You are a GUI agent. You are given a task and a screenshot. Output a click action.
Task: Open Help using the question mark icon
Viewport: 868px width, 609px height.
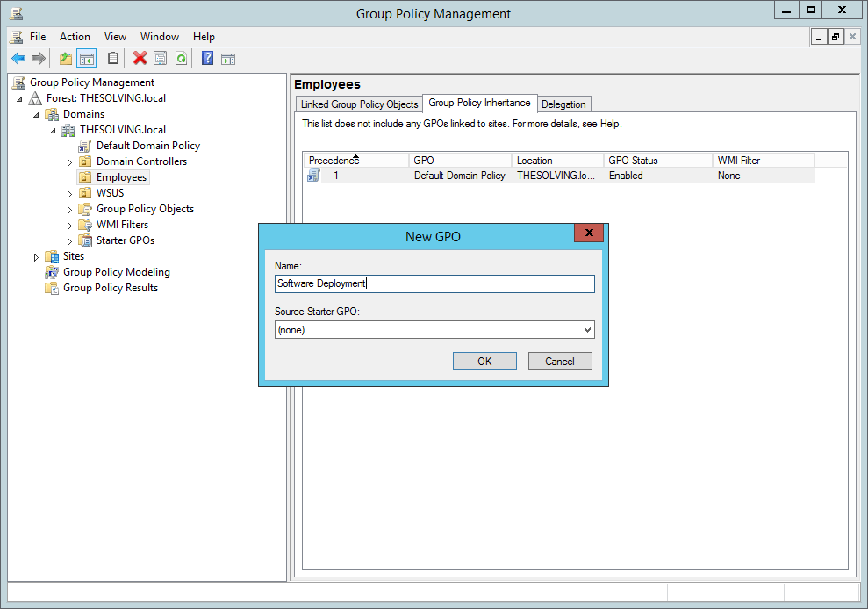pos(205,58)
